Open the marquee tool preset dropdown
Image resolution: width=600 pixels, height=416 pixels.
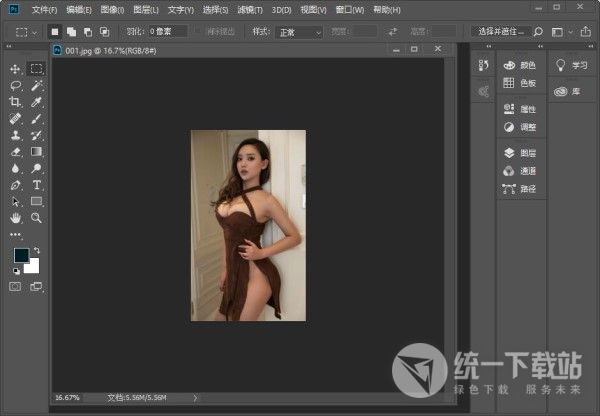[25, 32]
